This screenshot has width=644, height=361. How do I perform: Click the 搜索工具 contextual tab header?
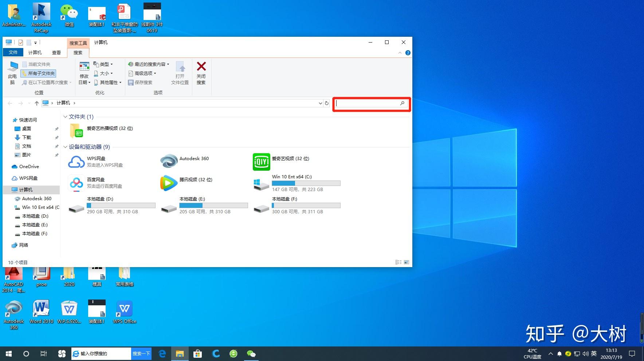[78, 43]
